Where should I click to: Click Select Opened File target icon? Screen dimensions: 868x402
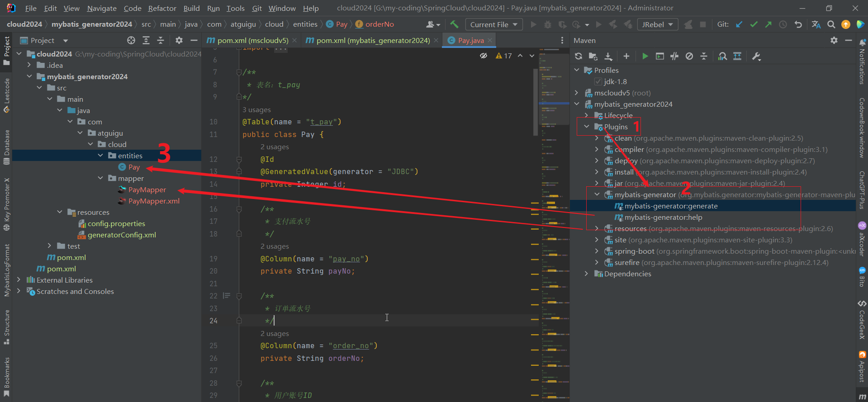tap(131, 40)
